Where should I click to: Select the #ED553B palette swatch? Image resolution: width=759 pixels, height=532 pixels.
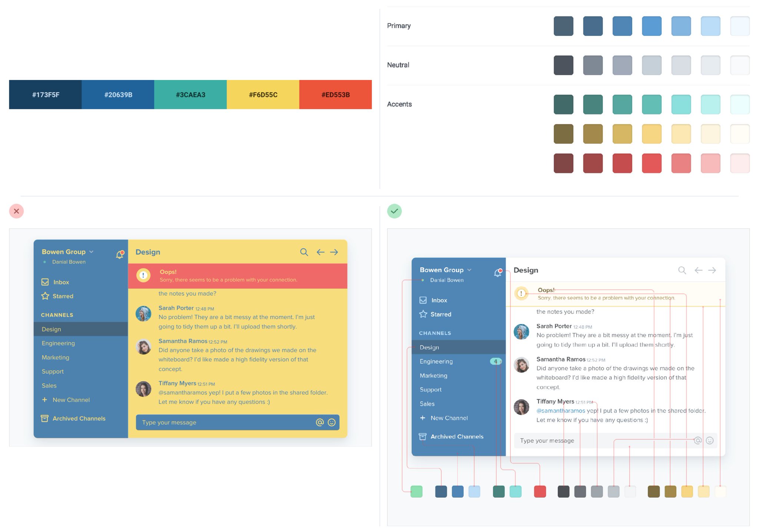click(335, 94)
